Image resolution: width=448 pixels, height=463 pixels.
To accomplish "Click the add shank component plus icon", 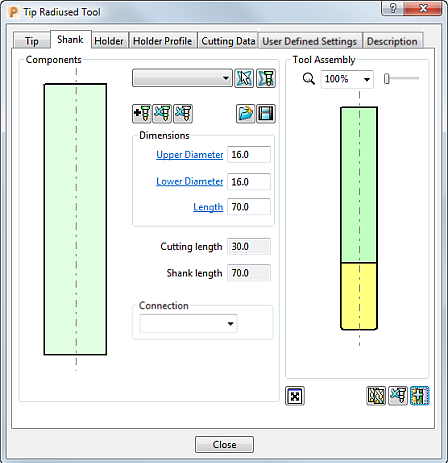I will pyautogui.click(x=142, y=114).
